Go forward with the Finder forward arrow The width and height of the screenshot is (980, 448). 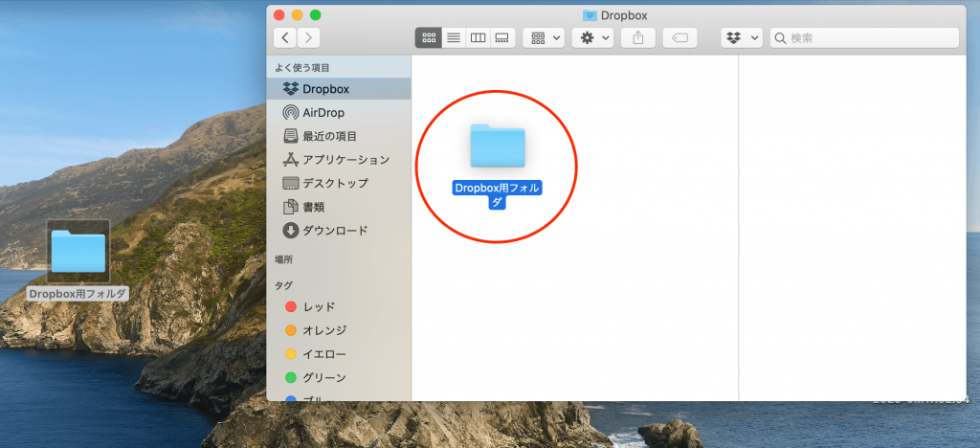[x=309, y=38]
